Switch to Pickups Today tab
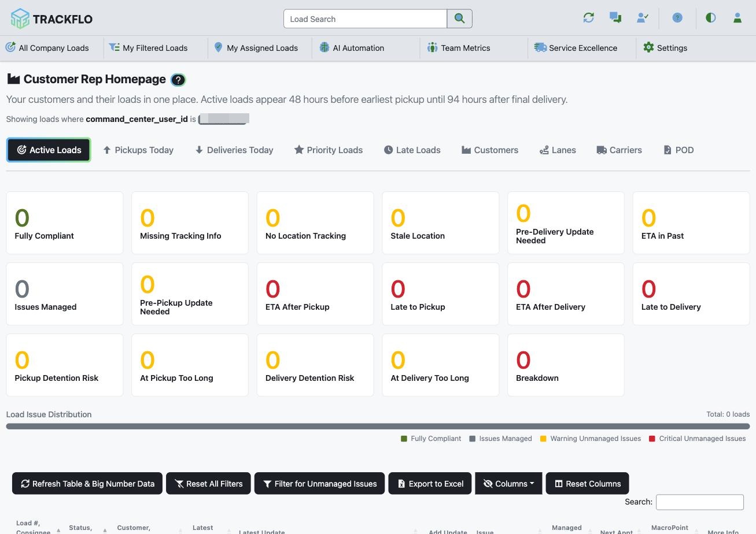Image resolution: width=756 pixels, height=534 pixels. tap(138, 150)
